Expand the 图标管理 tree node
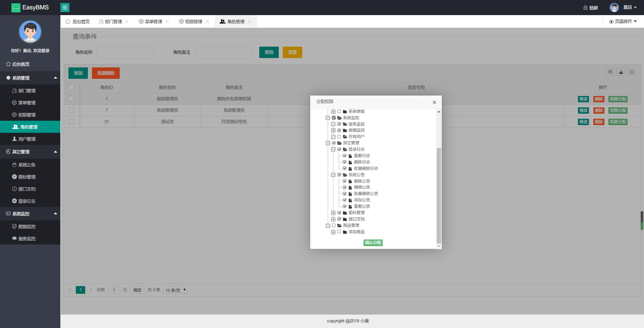 pos(333,213)
